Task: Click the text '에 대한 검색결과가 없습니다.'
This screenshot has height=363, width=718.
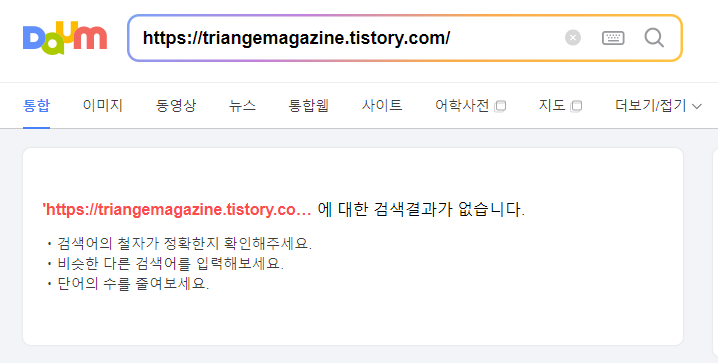Action: pos(421,210)
